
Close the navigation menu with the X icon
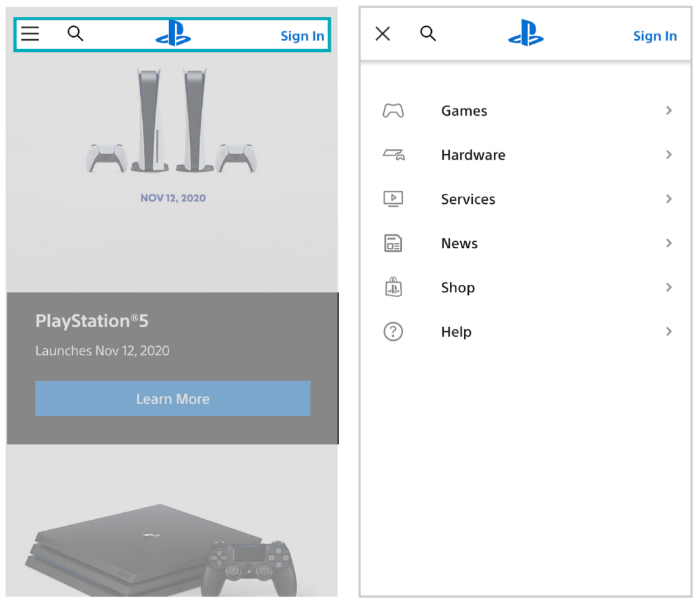383,34
